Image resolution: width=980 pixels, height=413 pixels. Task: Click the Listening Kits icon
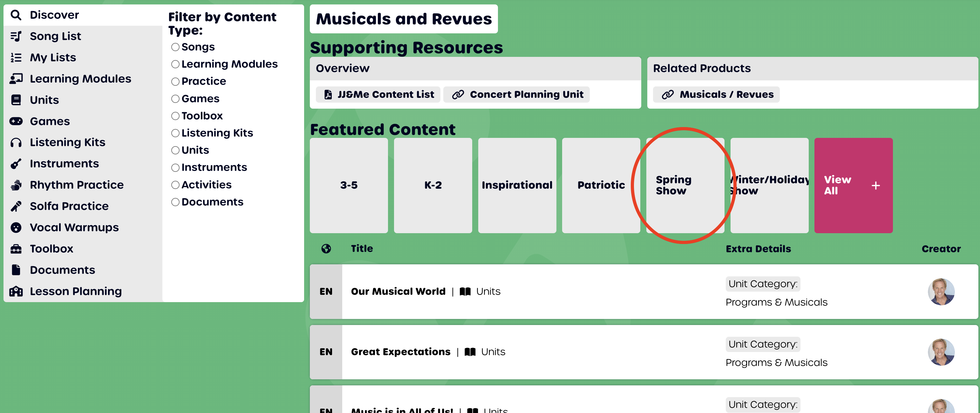[x=17, y=142]
